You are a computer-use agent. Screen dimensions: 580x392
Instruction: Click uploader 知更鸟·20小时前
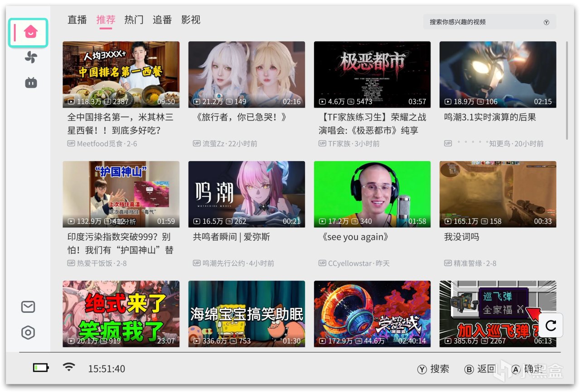click(x=500, y=143)
